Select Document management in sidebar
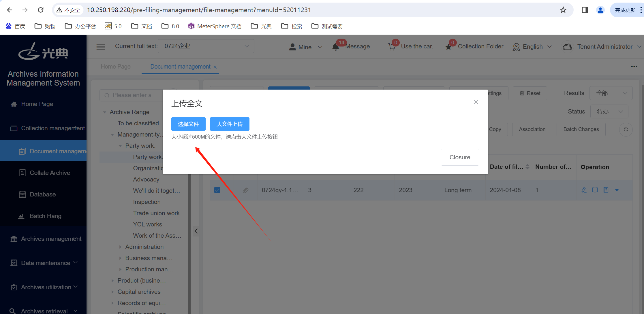Screen dimensions: 644x314 [x=43, y=151]
